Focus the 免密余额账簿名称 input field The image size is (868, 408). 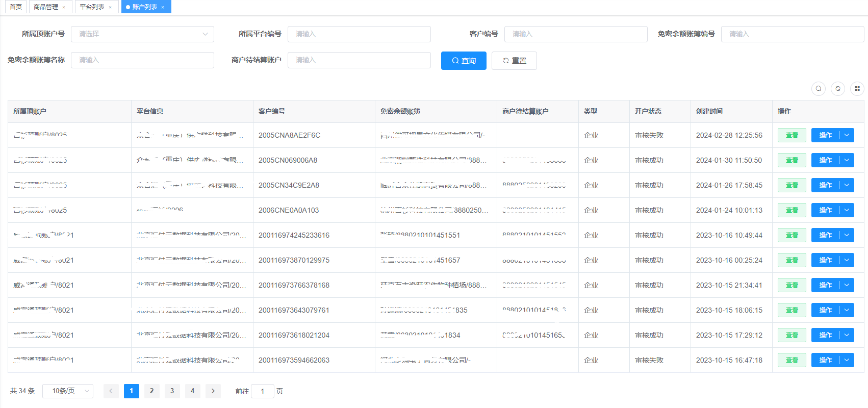pos(142,60)
